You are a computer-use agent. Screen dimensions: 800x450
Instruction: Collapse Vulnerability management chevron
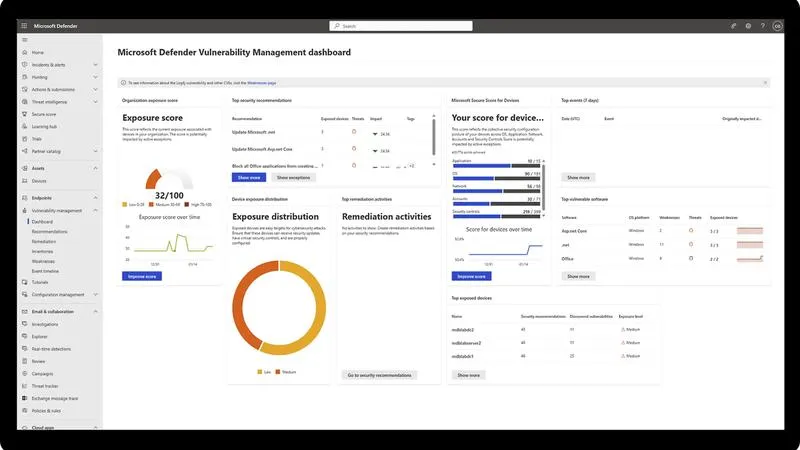pos(95,210)
